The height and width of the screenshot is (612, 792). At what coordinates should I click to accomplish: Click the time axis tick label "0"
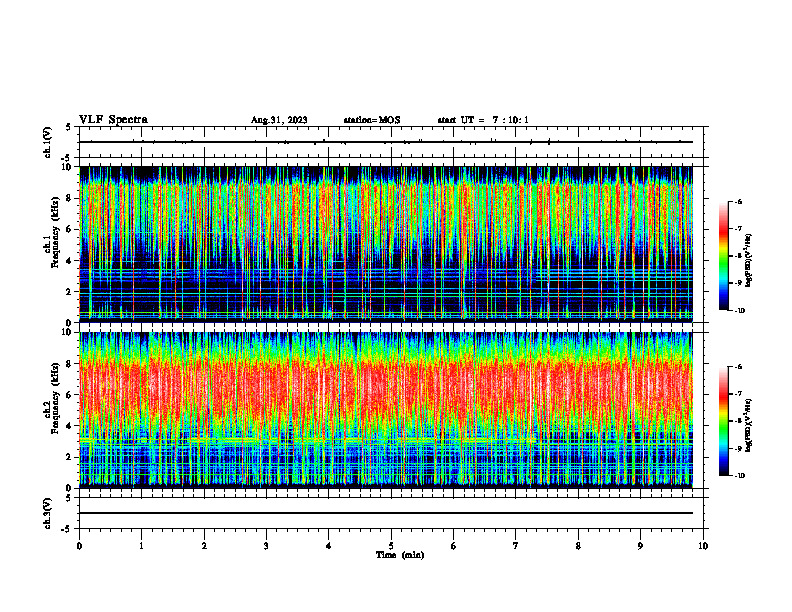tap(79, 546)
